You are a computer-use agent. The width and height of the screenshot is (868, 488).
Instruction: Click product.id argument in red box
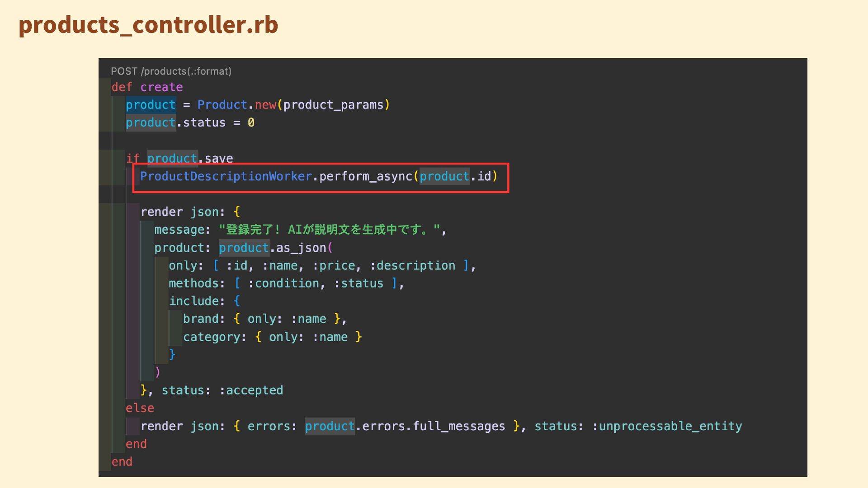click(x=455, y=176)
